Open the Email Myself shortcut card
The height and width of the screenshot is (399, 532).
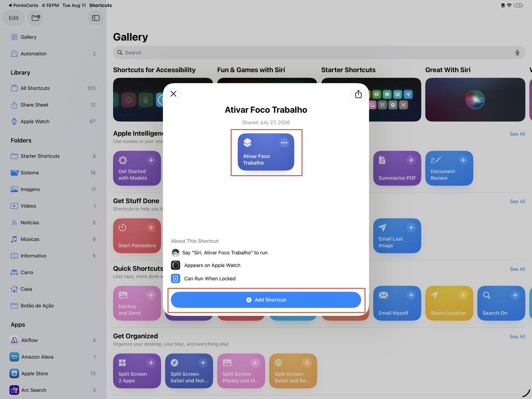pyautogui.click(x=397, y=303)
